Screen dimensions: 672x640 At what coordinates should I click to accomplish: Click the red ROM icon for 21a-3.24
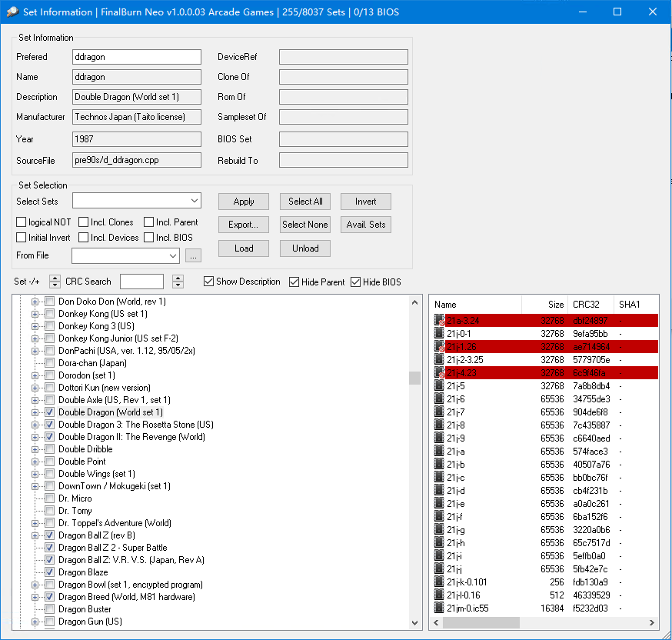click(439, 320)
